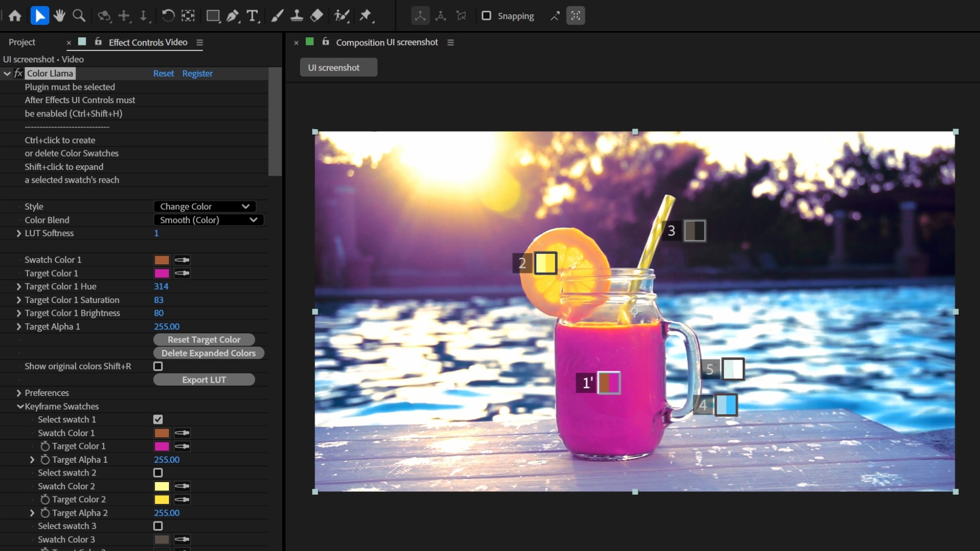The height and width of the screenshot is (551, 980).
Task: Select the Pen tool
Action: (x=233, y=16)
